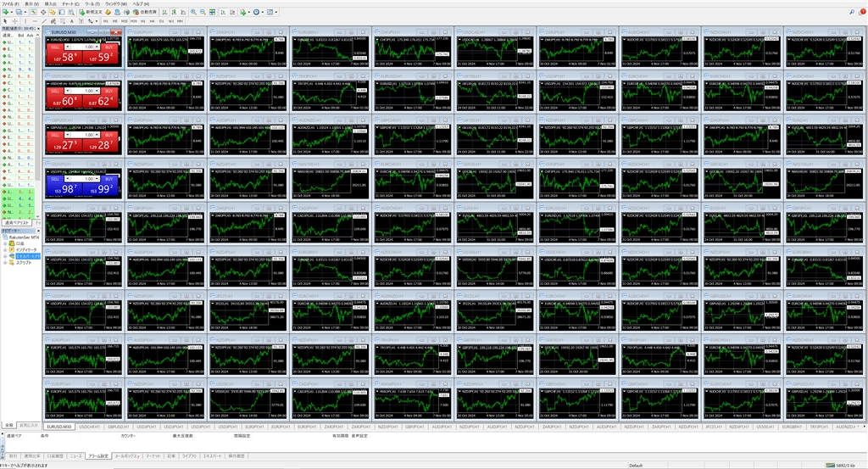
Task: Switch timeframe to M30
Action: (134, 21)
